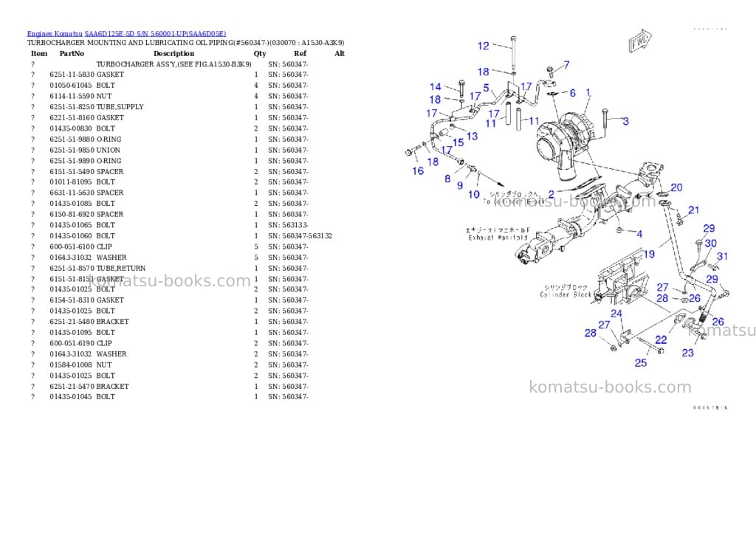Image resolution: width=756 pixels, height=535 pixels.
Task: Click callout 4 near exhaust manifold
Action: [639, 234]
